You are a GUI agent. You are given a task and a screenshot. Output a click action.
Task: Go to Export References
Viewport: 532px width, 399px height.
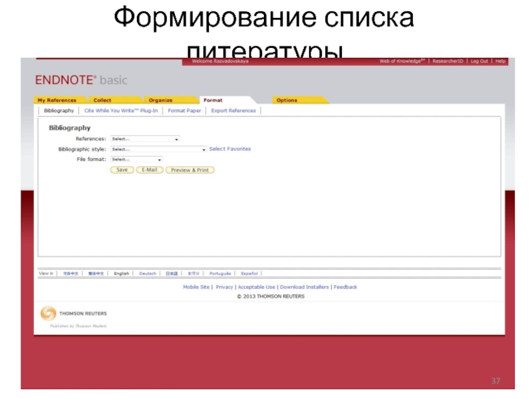pyautogui.click(x=233, y=110)
